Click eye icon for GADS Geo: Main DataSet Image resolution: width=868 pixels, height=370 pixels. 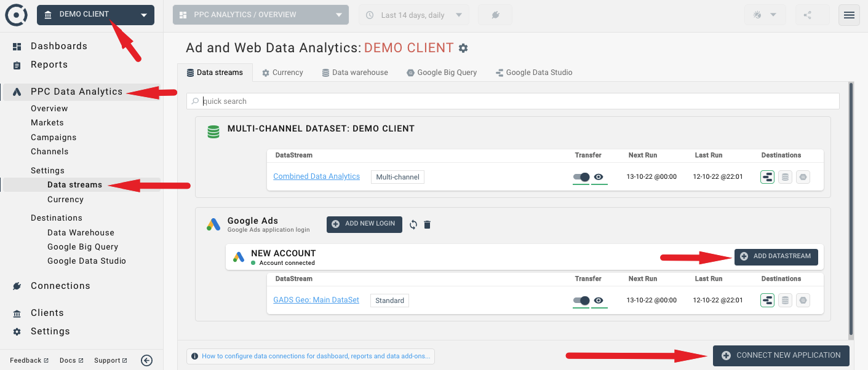click(599, 301)
